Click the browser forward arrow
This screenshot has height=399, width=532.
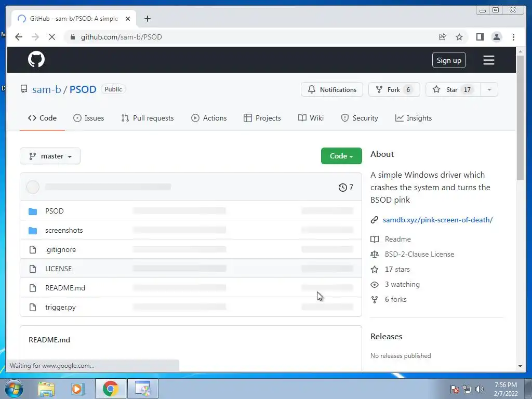click(x=35, y=37)
